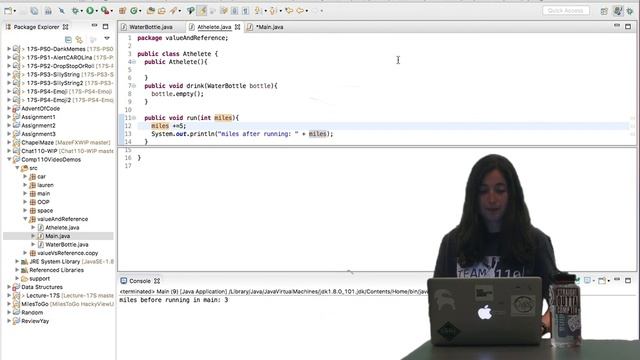The width and height of the screenshot is (640, 360).
Task: Fold the drink method at line 7
Action: pos(133,86)
